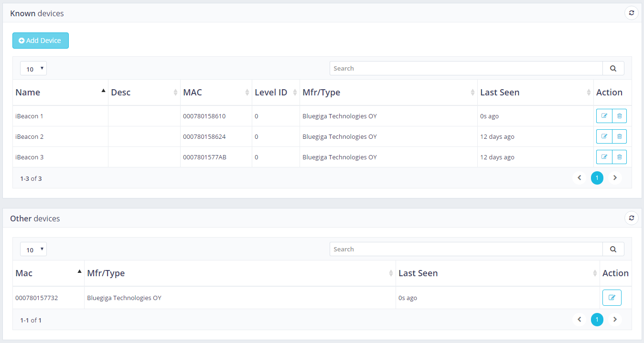This screenshot has height=343, width=644.
Task: Click '0s ago' in iBeacon 1 row
Action: 489,116
